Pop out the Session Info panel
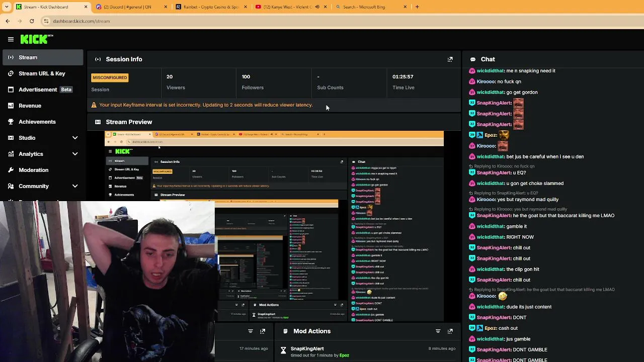 tap(450, 59)
